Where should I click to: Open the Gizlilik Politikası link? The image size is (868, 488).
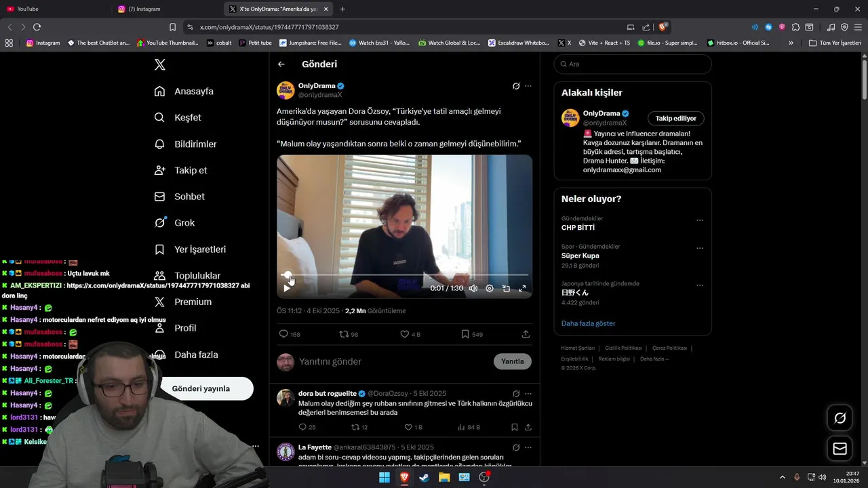[624, 348]
